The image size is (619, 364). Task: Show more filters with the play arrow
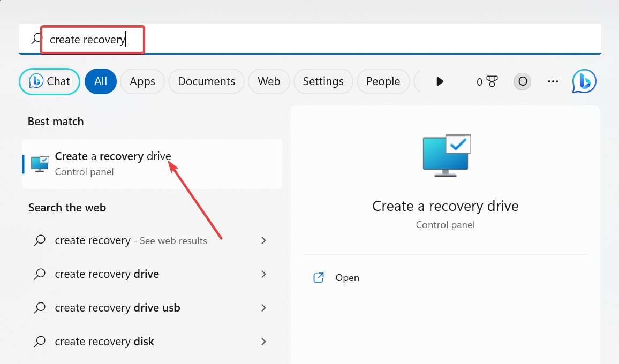pyautogui.click(x=440, y=82)
